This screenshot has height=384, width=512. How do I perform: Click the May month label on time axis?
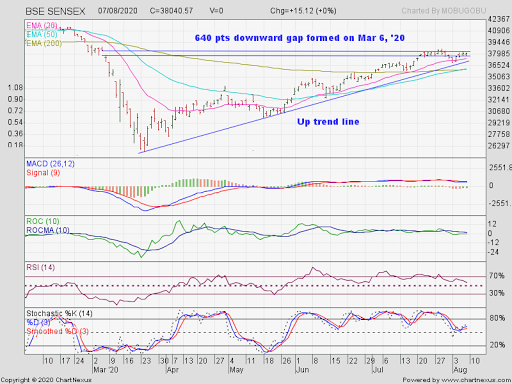click(236, 370)
